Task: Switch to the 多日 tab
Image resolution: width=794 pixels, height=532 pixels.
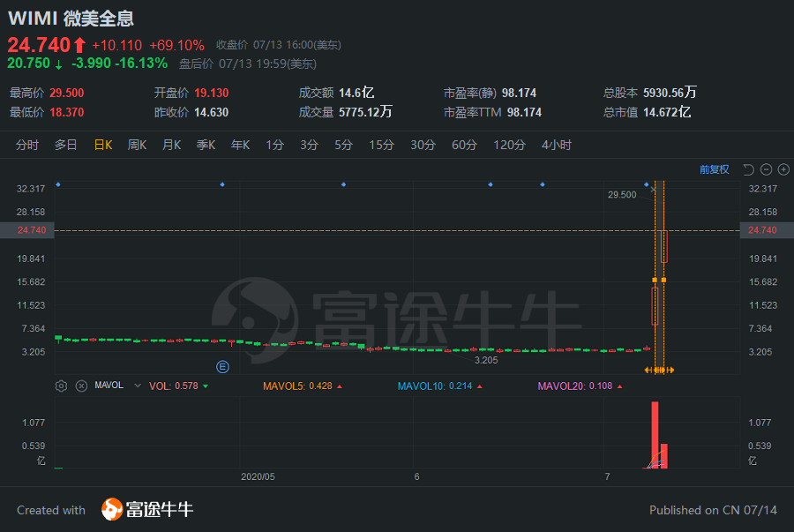Action: click(x=66, y=146)
